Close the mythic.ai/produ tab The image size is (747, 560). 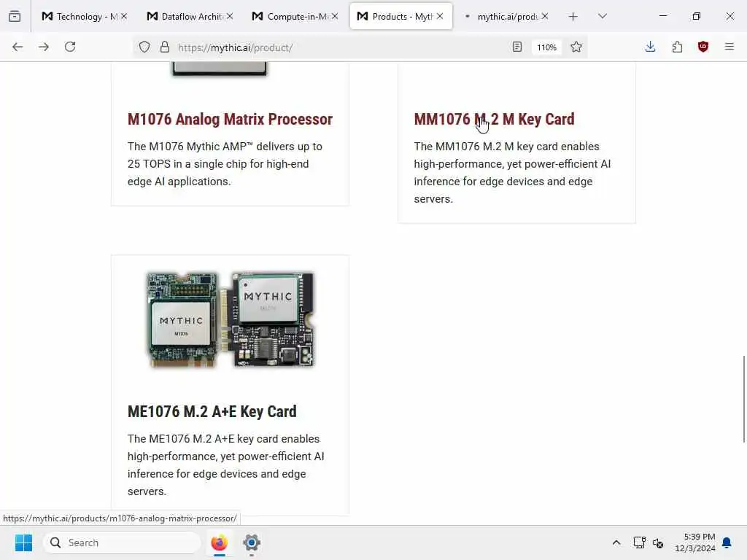545,16
